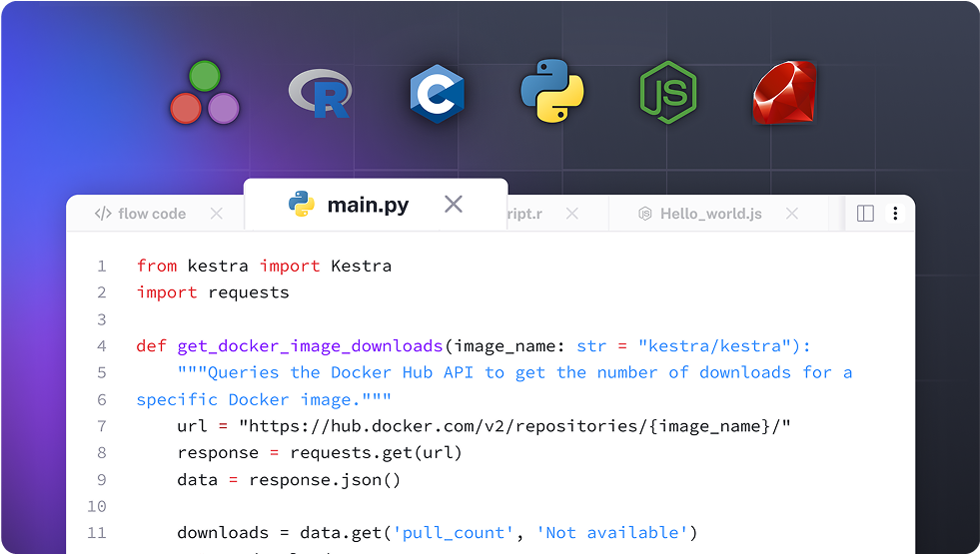This screenshot has height=554, width=980.
Task: Select the R language logo
Action: [x=320, y=94]
